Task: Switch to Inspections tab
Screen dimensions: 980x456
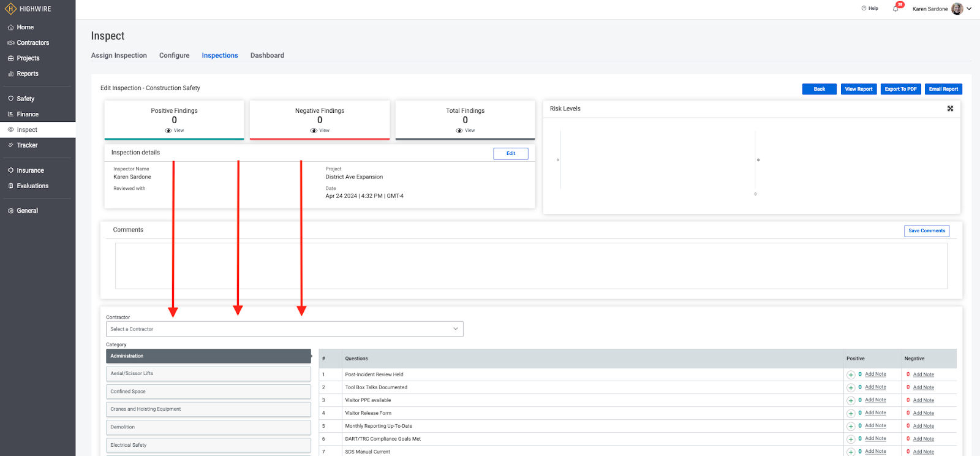Action: [x=220, y=55]
